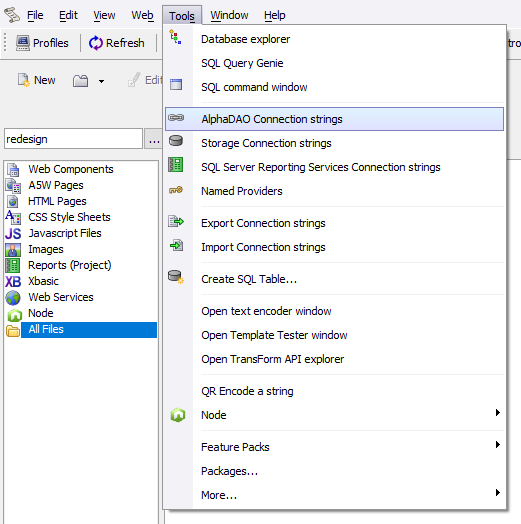Click the Storage Connection strings database icon
This screenshot has height=524, width=521.
pyautogui.click(x=176, y=141)
